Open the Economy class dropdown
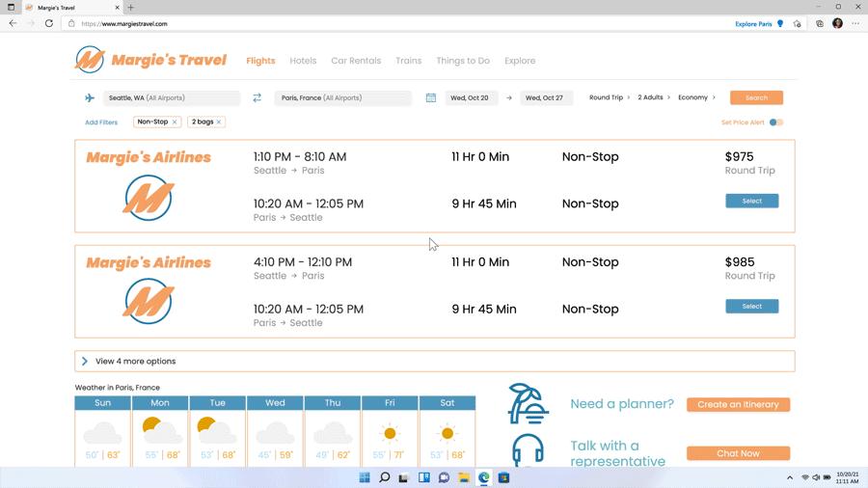 click(696, 97)
